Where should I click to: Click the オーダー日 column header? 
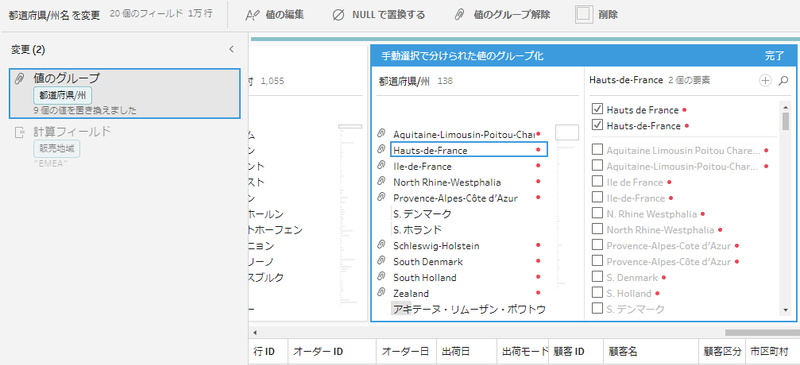pyautogui.click(x=406, y=352)
